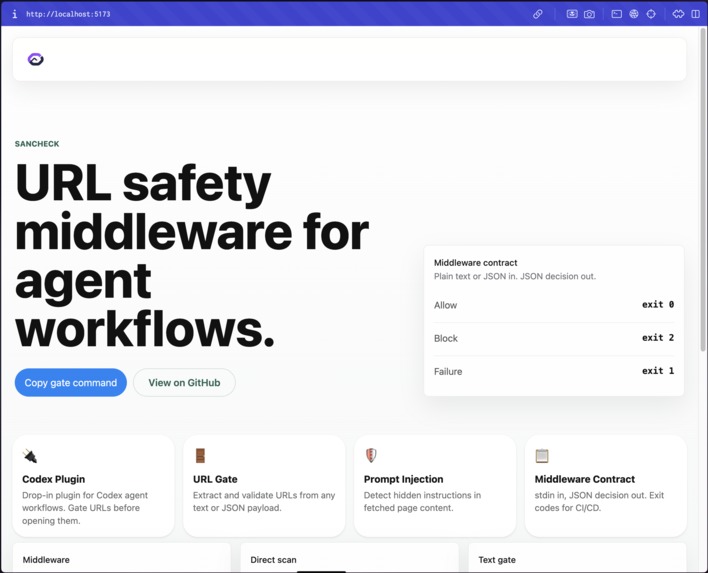
Task: Click the localhost:5173 address field
Action: tap(68, 14)
